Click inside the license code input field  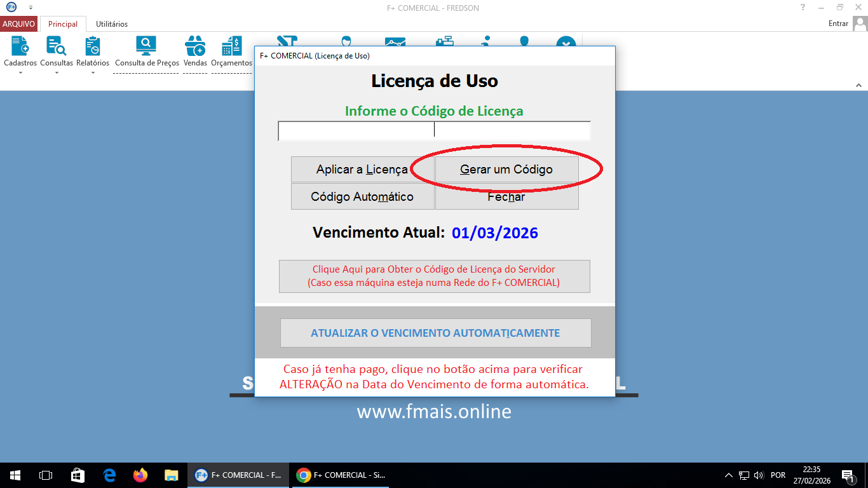click(x=356, y=130)
